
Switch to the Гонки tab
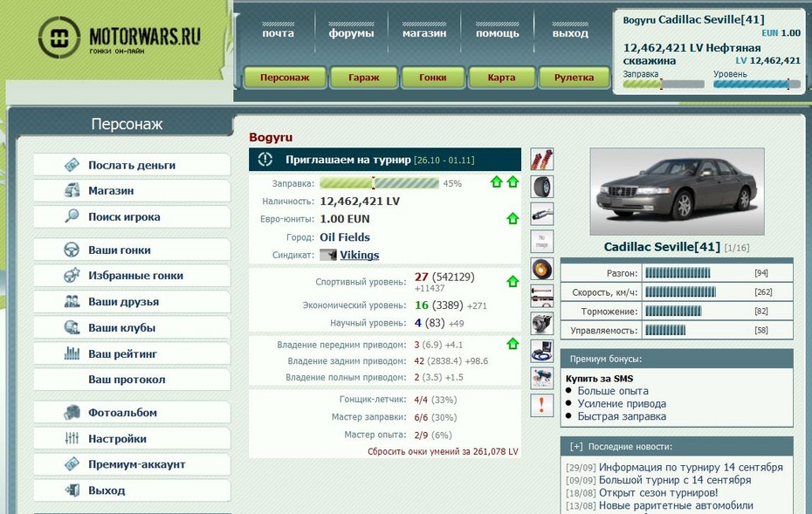(x=432, y=78)
